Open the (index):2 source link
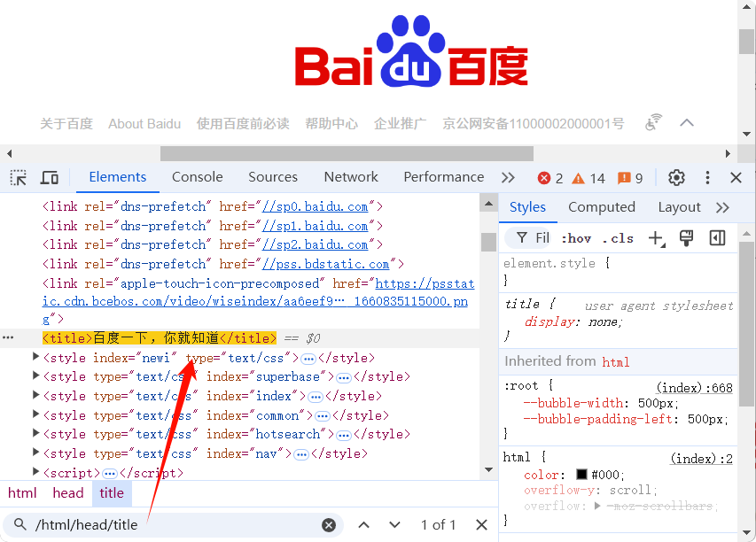 (x=701, y=459)
